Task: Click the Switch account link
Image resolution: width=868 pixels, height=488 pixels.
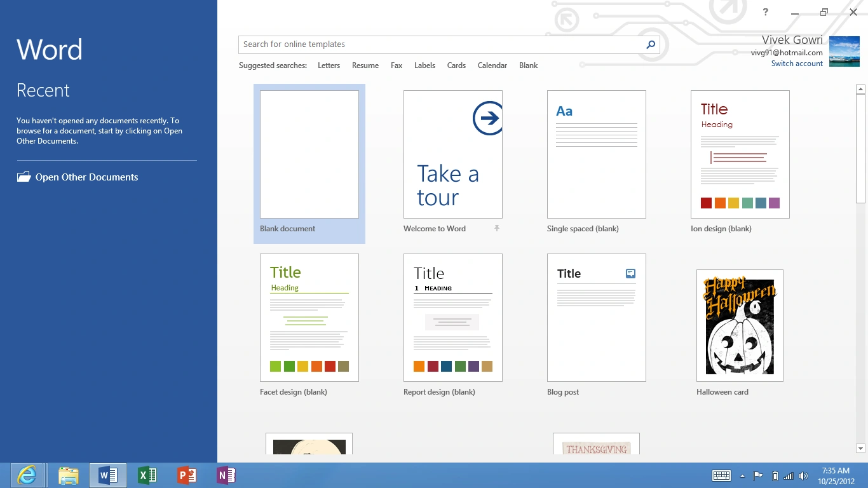Action: click(797, 64)
